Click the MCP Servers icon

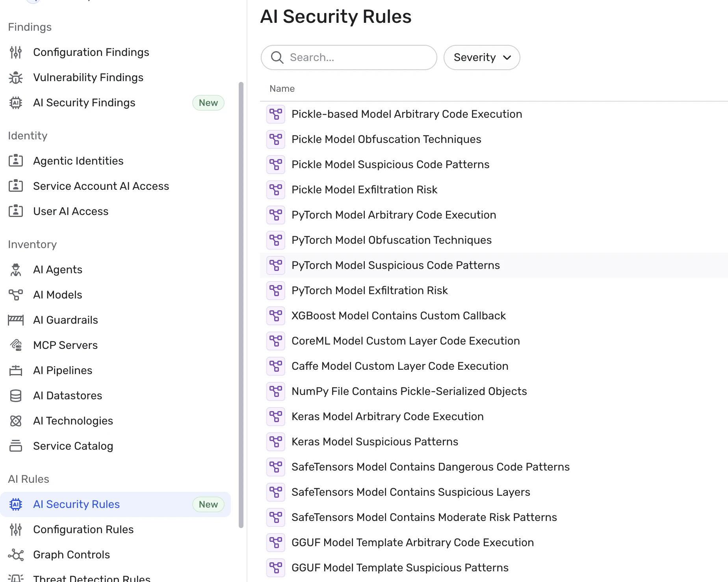(x=16, y=345)
